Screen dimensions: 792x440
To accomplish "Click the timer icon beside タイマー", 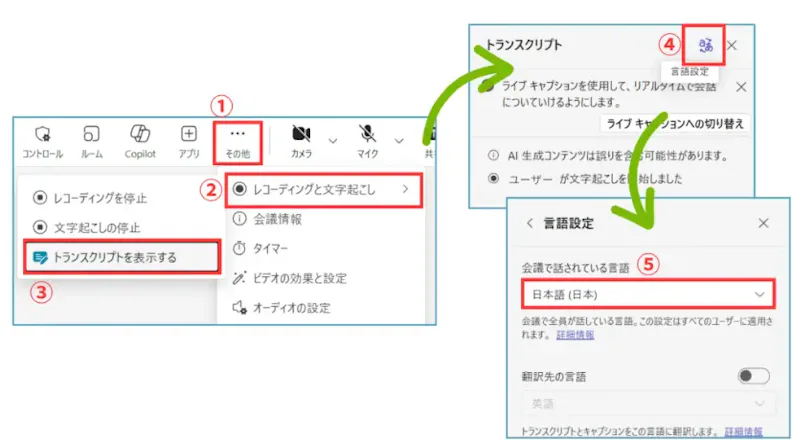I will click(239, 248).
